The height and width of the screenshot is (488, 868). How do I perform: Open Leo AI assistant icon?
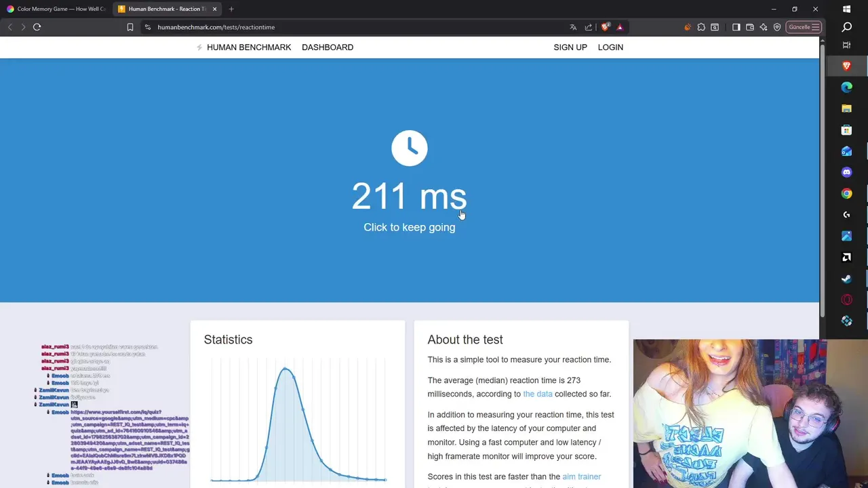764,27
